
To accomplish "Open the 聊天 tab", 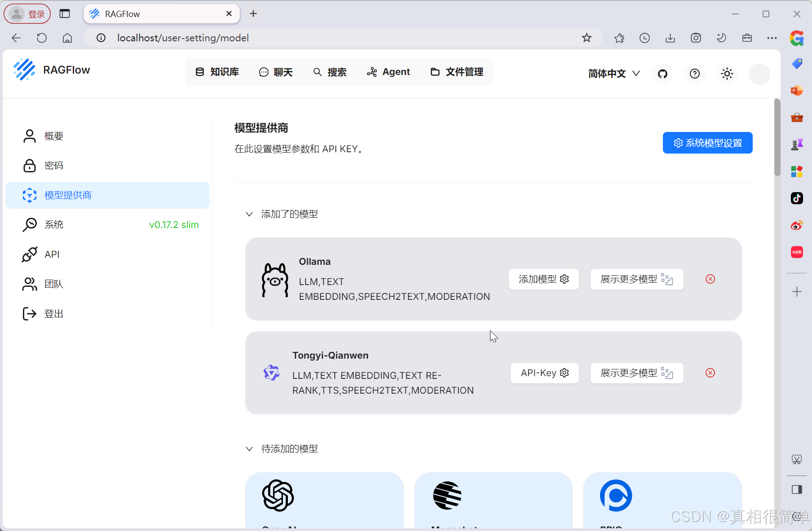I will click(276, 72).
